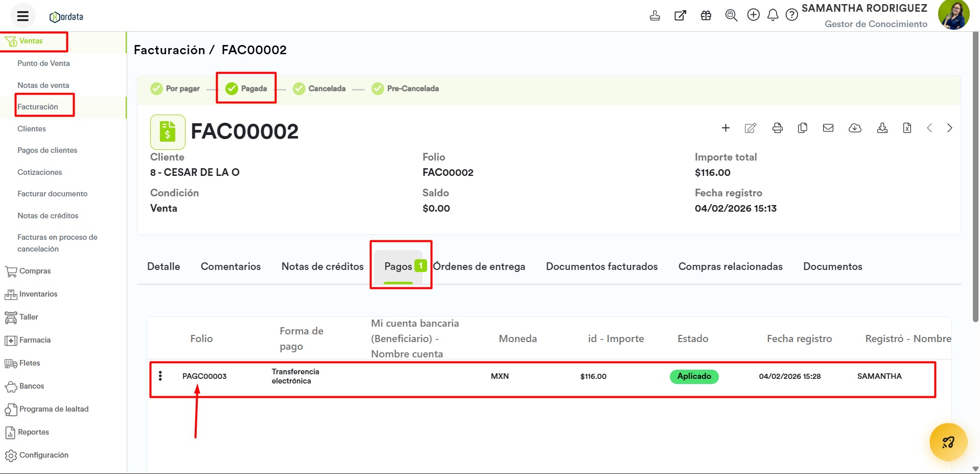Image resolution: width=980 pixels, height=474 pixels.
Task: Select the Notas de créditos tab
Action: click(322, 266)
